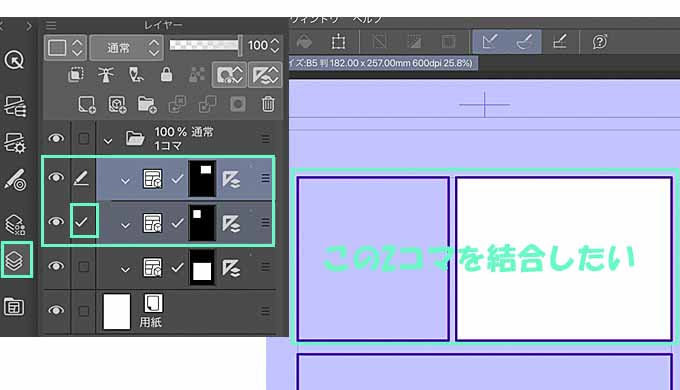Open the brush sub tool detail icon
The height and width of the screenshot is (390, 680).
[x=15, y=180]
